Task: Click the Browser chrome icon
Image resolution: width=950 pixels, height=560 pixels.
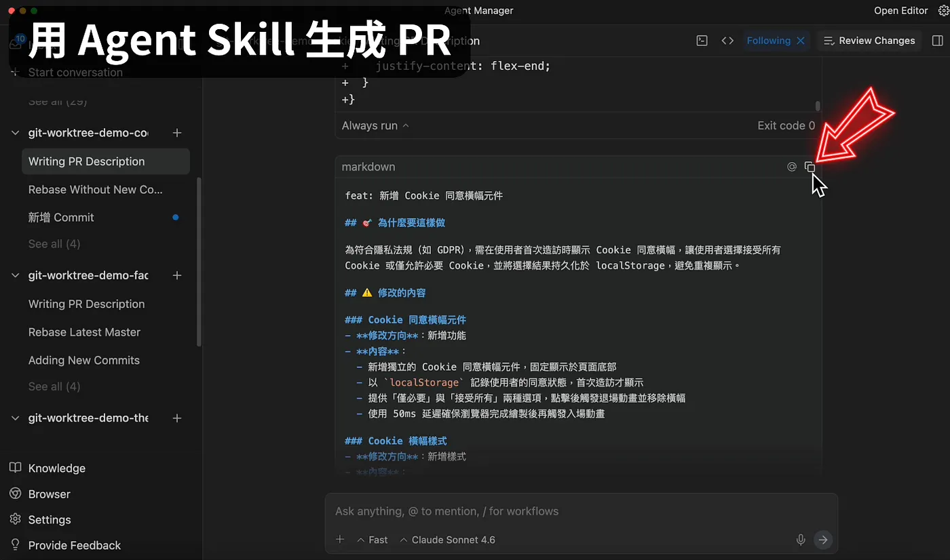Action: pyautogui.click(x=15, y=494)
